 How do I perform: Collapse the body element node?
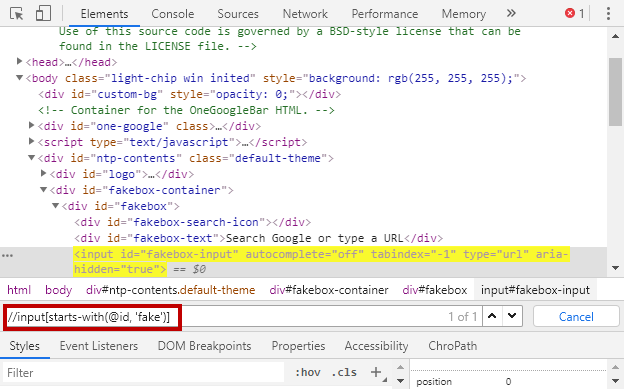19,78
